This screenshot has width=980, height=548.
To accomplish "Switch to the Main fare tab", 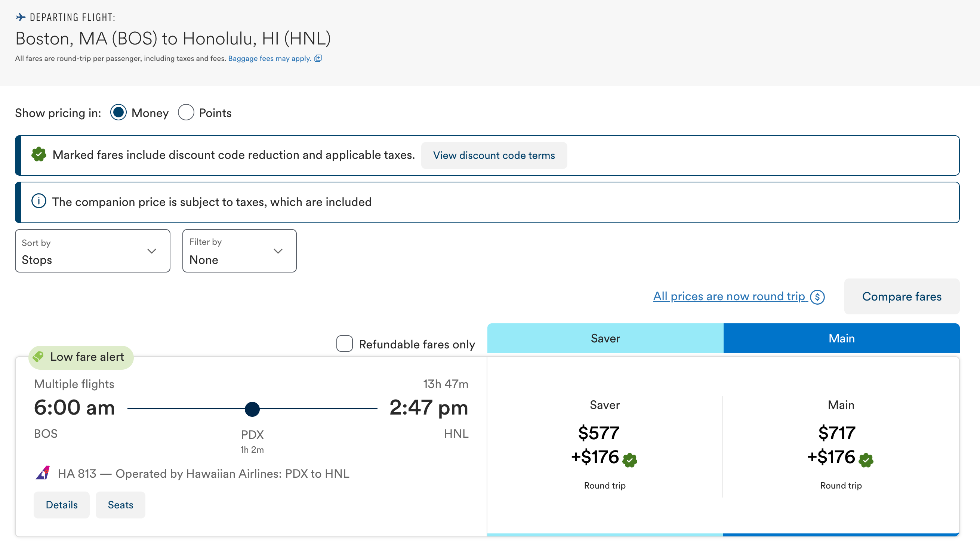I will tap(842, 338).
